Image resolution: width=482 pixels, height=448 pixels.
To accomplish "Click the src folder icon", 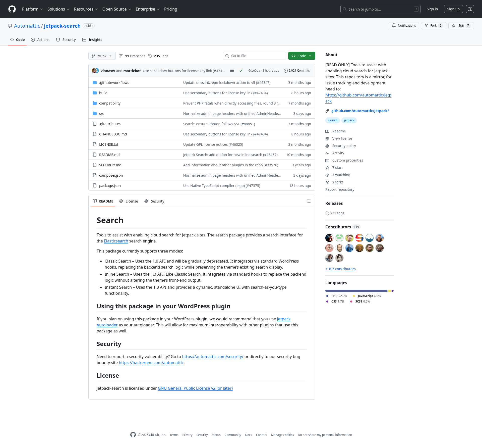I will click(x=95, y=113).
